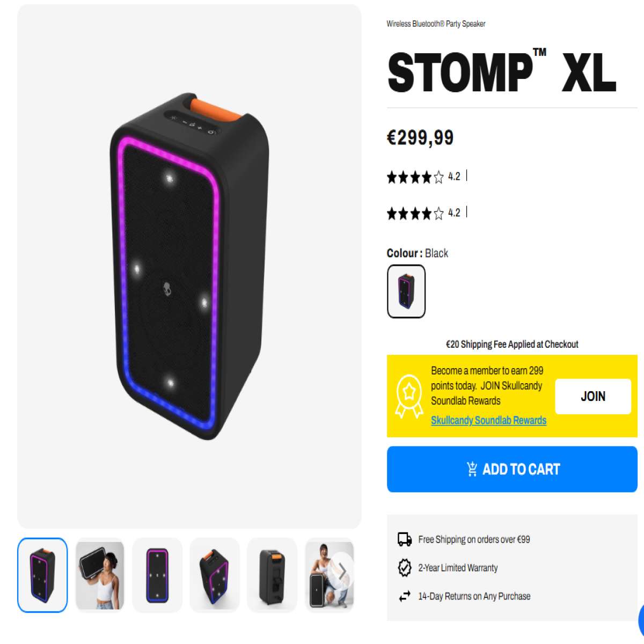Select the Black colour swatch

click(x=406, y=291)
